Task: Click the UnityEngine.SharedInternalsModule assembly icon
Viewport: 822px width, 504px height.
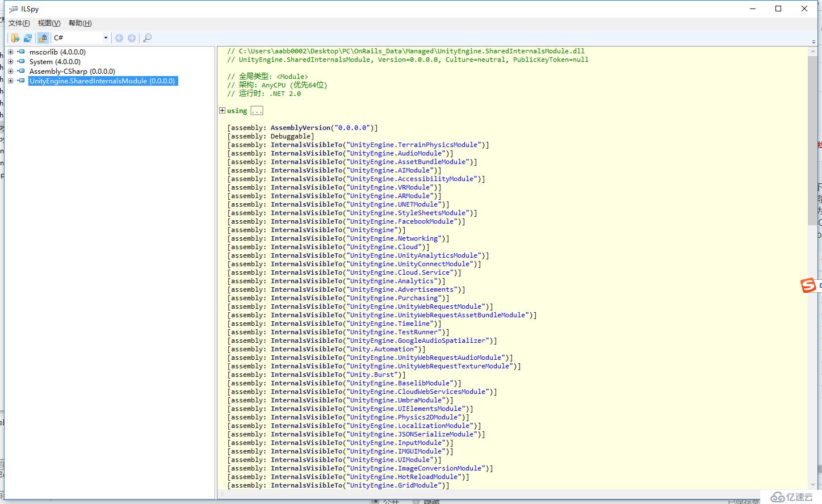Action: point(21,81)
